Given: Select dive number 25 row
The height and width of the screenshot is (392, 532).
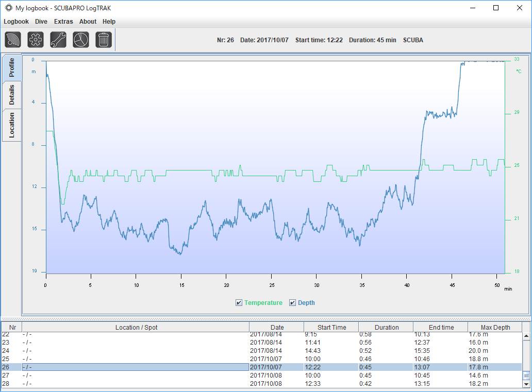Looking at the screenshot, I should click(261, 359).
